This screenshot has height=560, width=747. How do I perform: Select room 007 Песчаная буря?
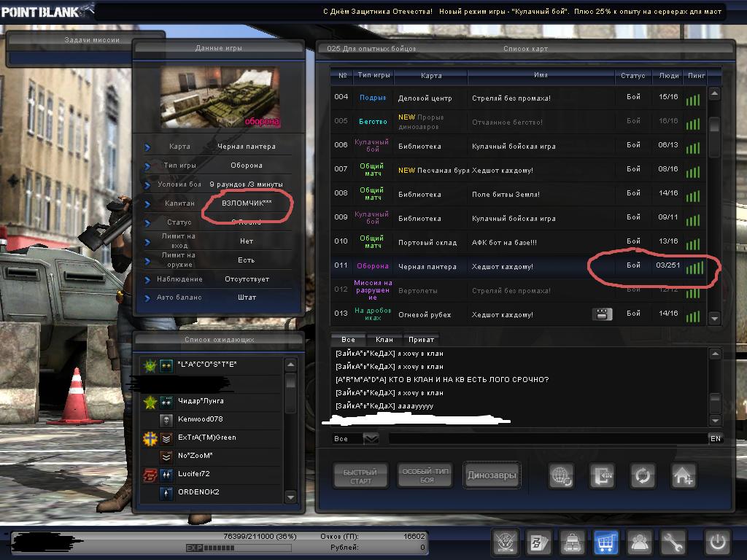coord(519,170)
